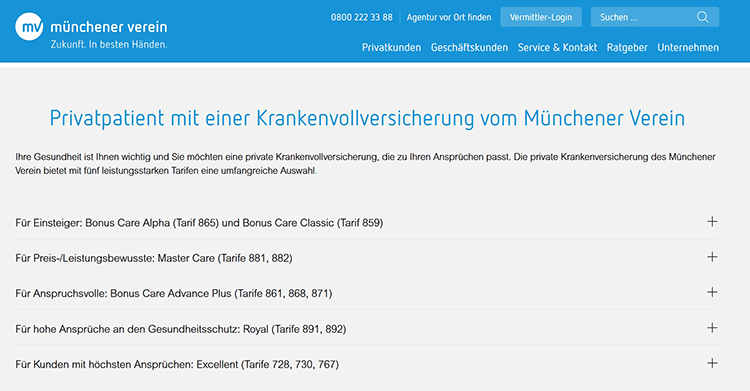
Task: Open the Geschäftskunden menu
Action: click(469, 47)
